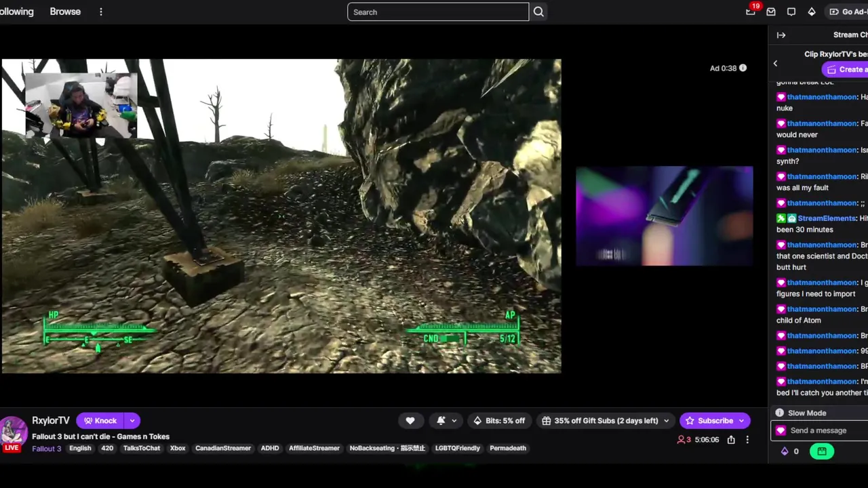Click the streamer webcam overlay
Viewport: 868px width, 488px height.
tap(81, 105)
